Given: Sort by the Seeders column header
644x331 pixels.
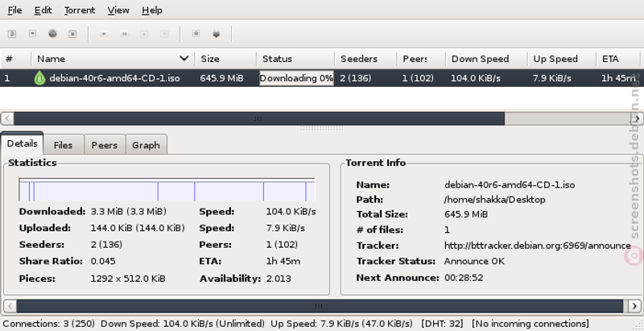Looking at the screenshot, I should (x=365, y=59).
